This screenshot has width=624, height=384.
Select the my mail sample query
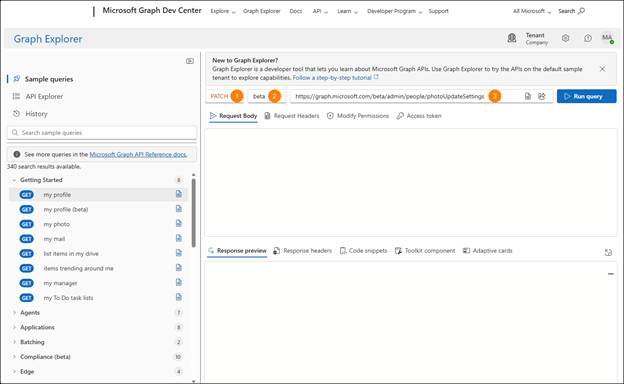click(x=98, y=239)
